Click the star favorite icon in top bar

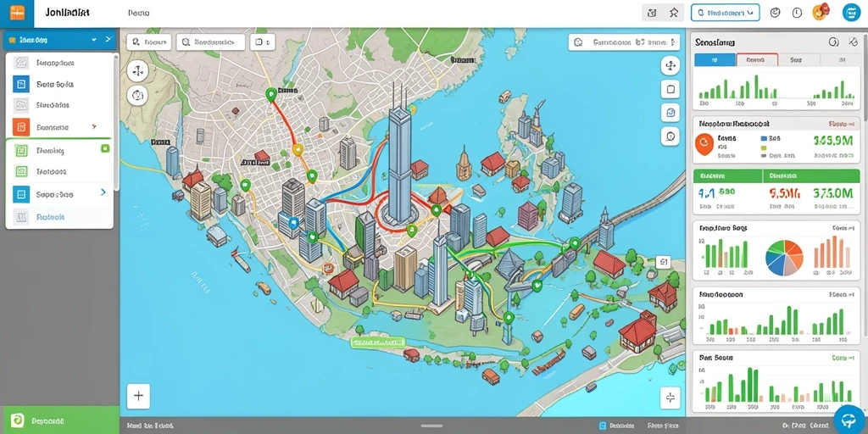point(673,13)
